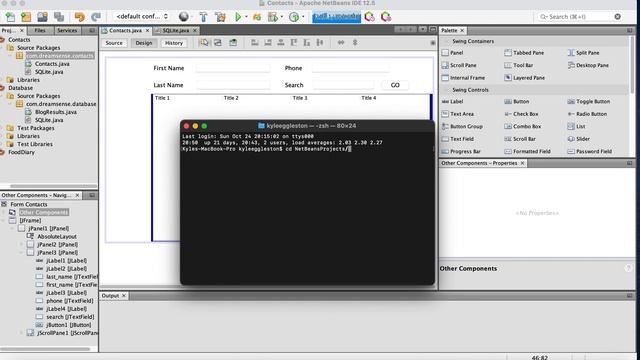The height and width of the screenshot is (360, 640).
Task: Click the Build Project hammer icon
Action: [203, 17]
